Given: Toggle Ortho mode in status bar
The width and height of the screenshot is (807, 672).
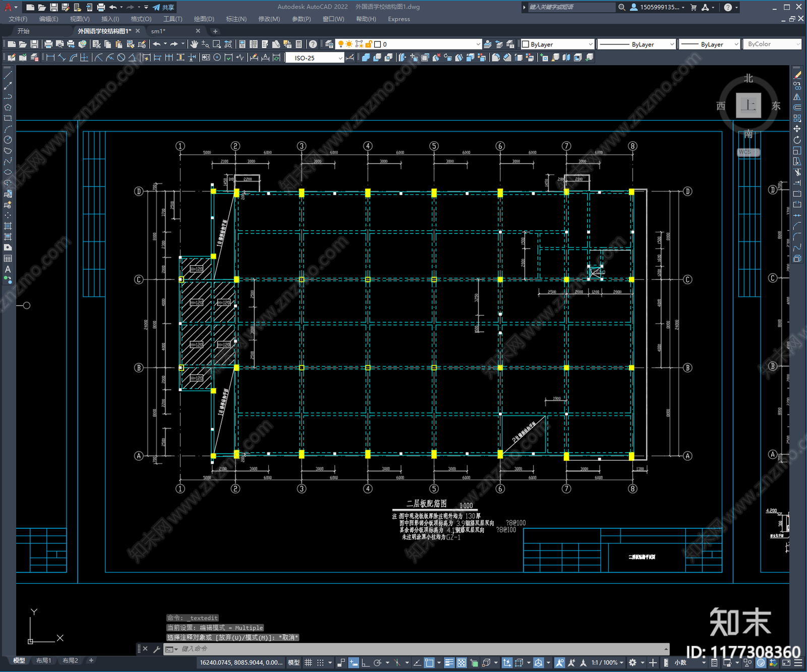Looking at the screenshot, I should tap(365, 662).
